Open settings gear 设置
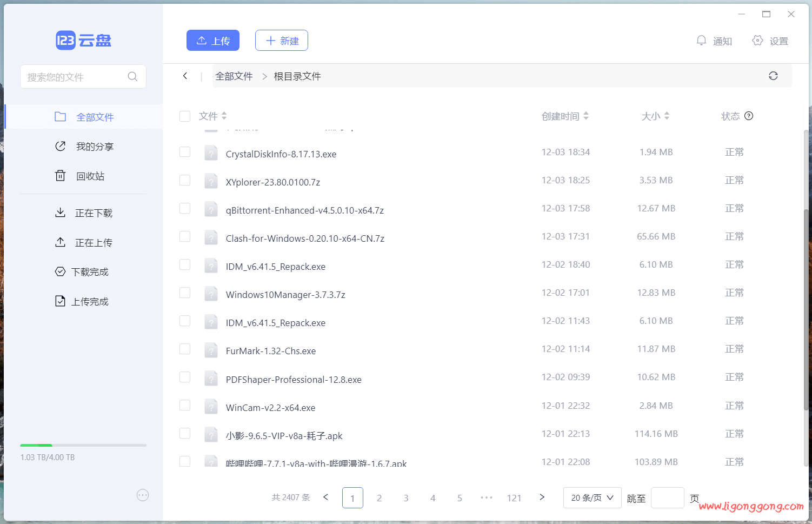 (770, 41)
